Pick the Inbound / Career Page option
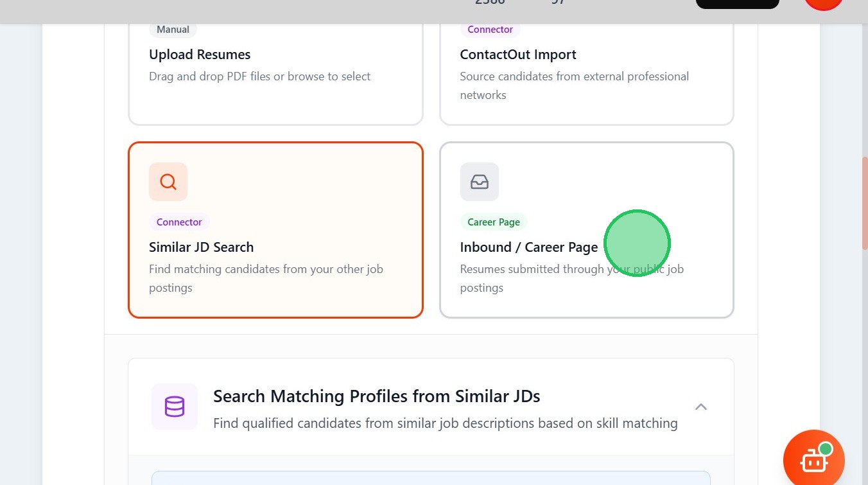 click(x=528, y=247)
